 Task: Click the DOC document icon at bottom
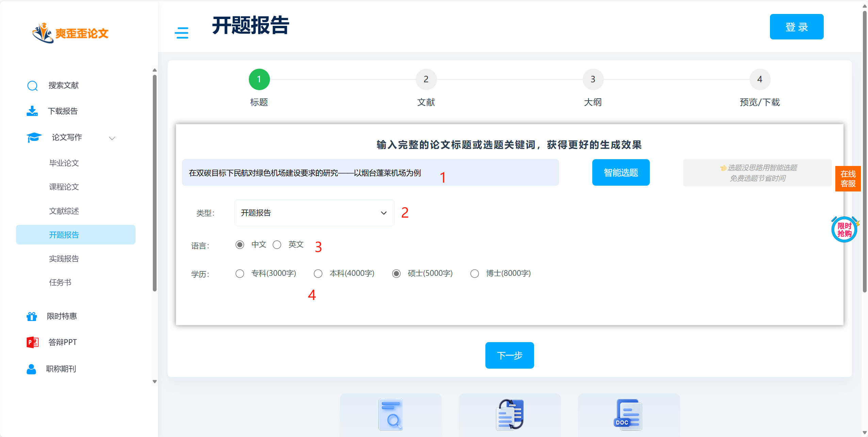pyautogui.click(x=628, y=414)
